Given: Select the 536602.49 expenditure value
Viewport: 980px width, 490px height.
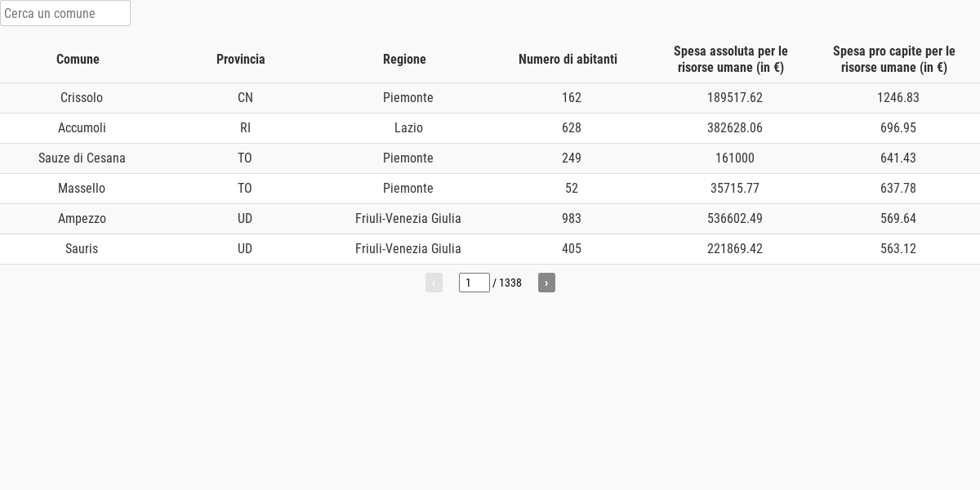Looking at the screenshot, I should click(735, 219).
